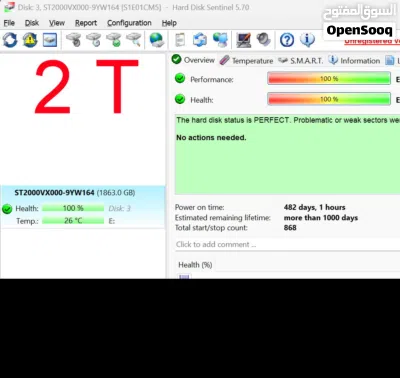
Task: Switch to the Temperature tab
Action: (x=246, y=61)
